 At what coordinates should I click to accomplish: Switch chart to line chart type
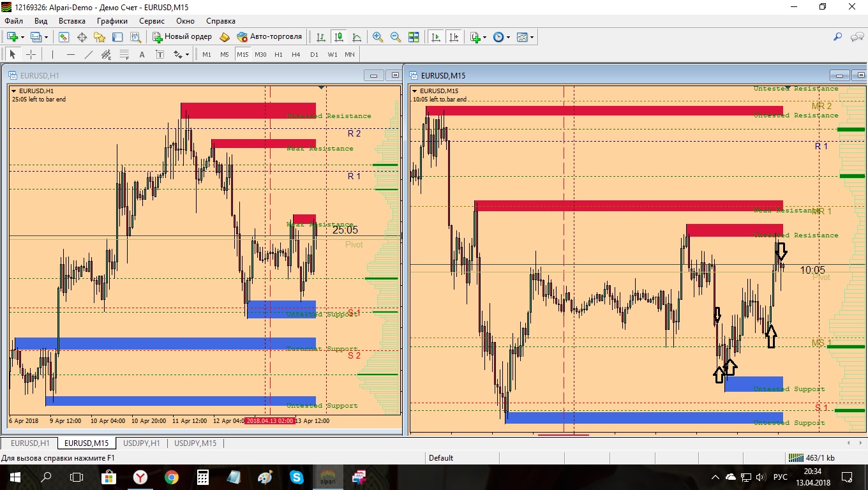click(357, 37)
